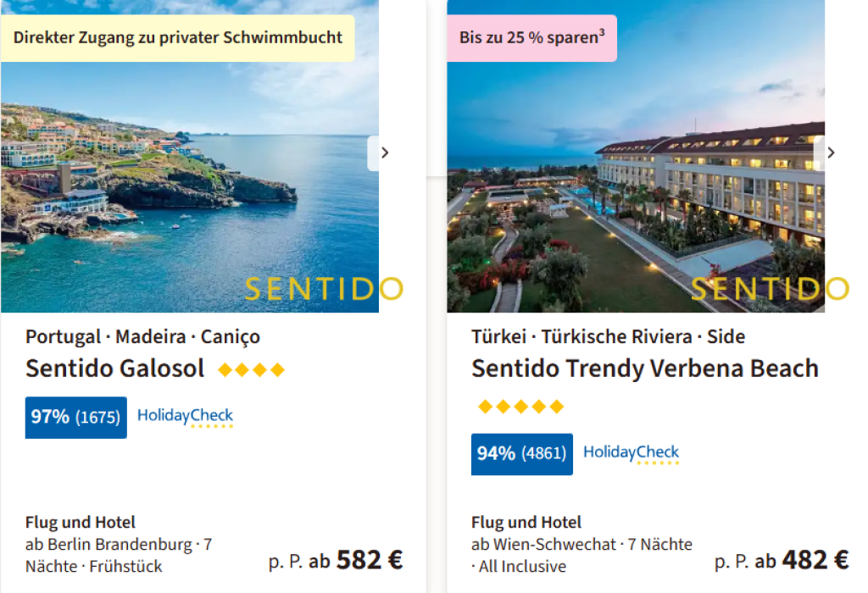Click SENTIDO logo on the Madeira photo

pos(324,290)
